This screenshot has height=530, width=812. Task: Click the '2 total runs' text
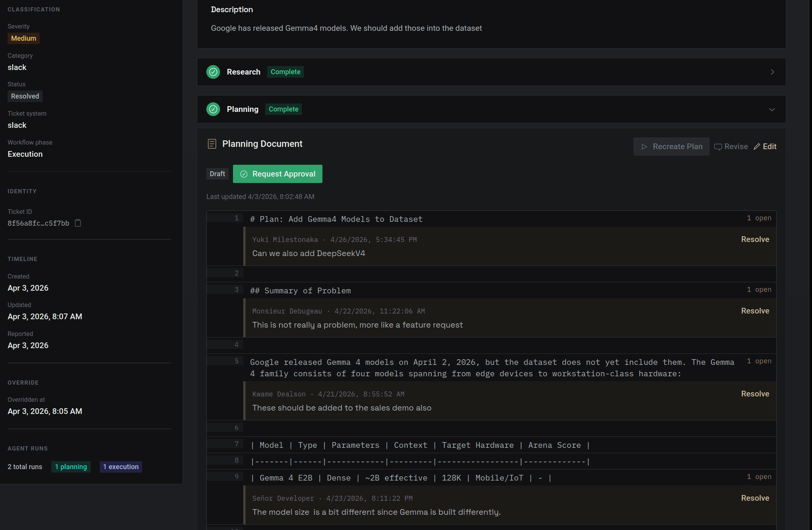coord(25,467)
